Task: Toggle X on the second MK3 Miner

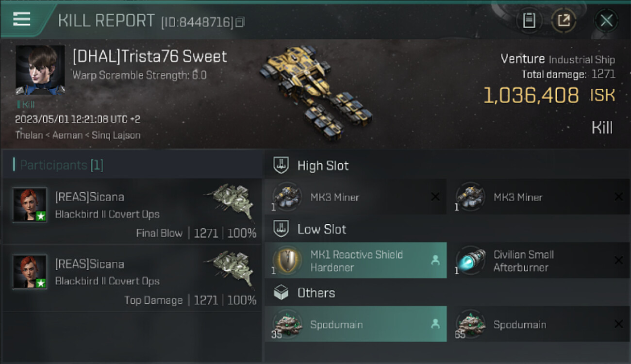Action: click(x=618, y=197)
